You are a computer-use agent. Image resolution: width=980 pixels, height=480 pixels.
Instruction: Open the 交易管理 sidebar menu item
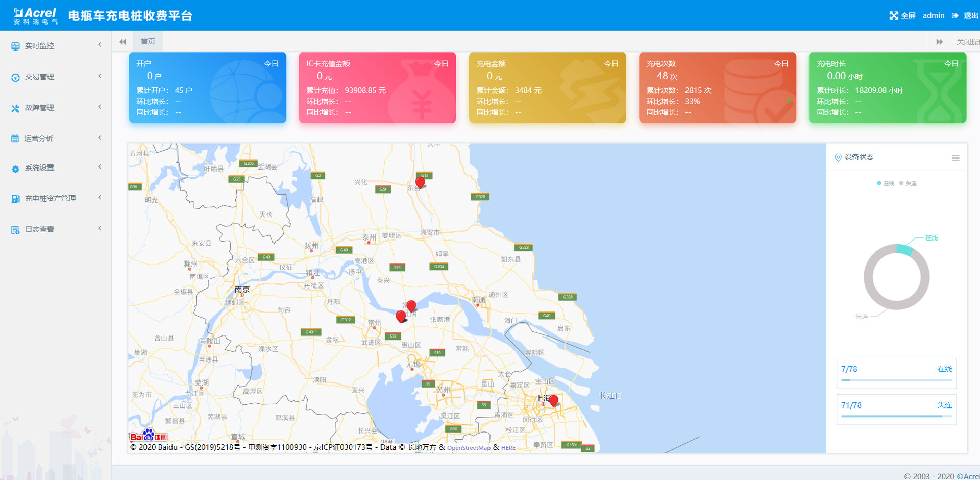[56, 77]
